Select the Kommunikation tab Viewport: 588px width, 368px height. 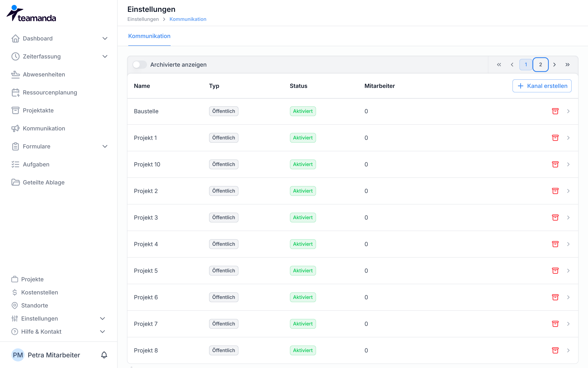point(149,36)
